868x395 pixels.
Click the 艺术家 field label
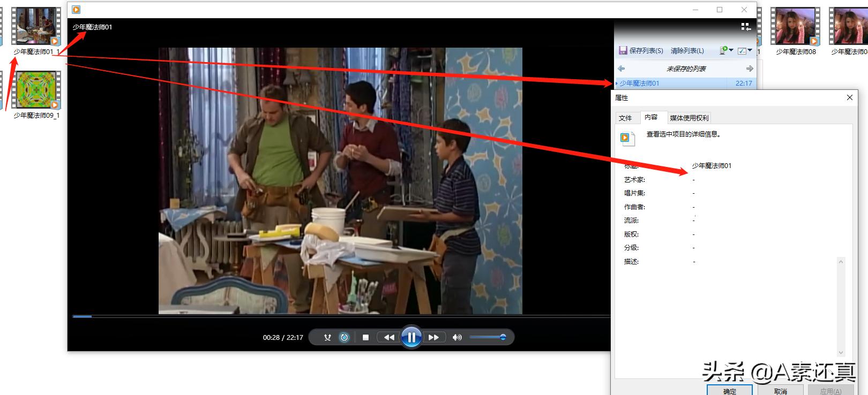pyautogui.click(x=634, y=180)
